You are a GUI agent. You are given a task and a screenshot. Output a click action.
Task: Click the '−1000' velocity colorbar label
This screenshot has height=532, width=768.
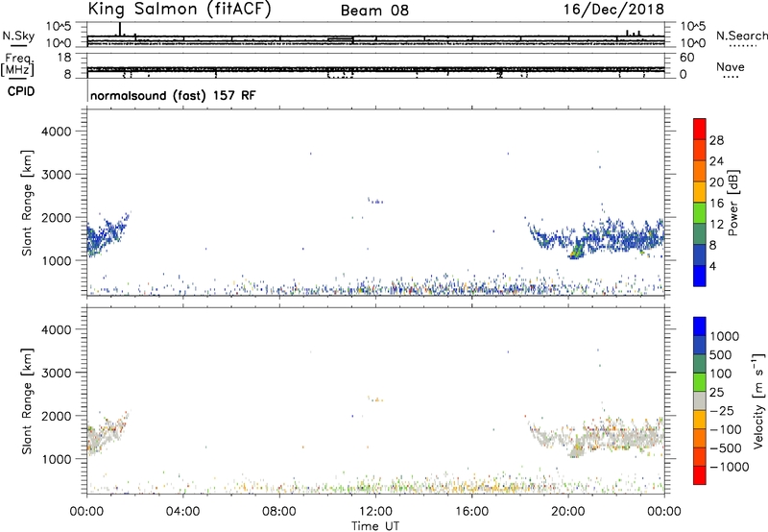pos(730,467)
